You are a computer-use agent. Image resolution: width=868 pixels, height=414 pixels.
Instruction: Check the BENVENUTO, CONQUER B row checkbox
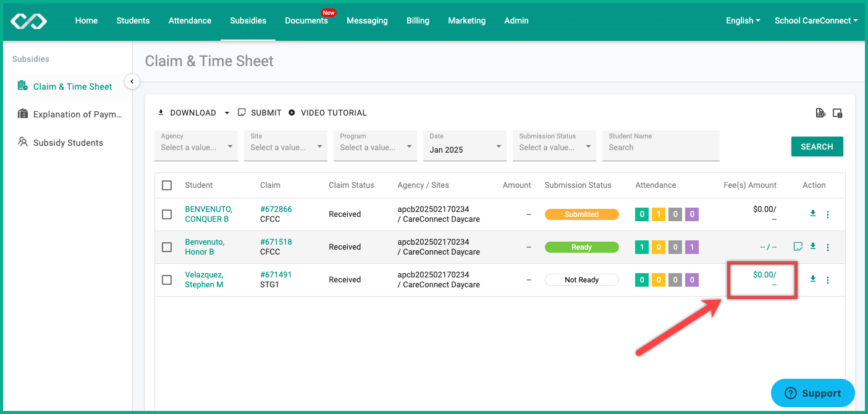pos(167,214)
